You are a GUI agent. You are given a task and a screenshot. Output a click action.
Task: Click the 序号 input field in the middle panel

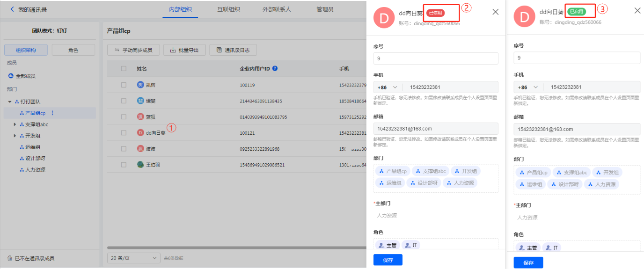tap(435, 58)
